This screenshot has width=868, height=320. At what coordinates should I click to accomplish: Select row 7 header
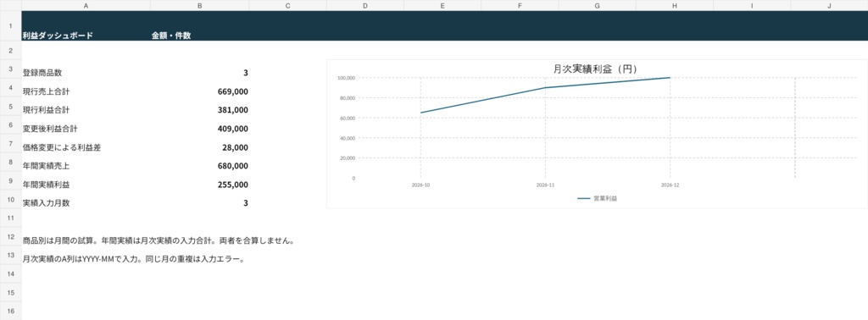pos(10,143)
